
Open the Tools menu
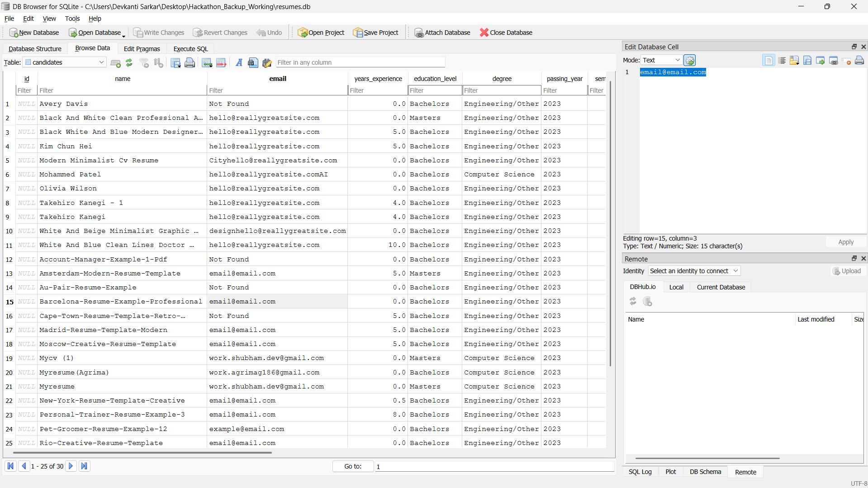[x=72, y=19]
